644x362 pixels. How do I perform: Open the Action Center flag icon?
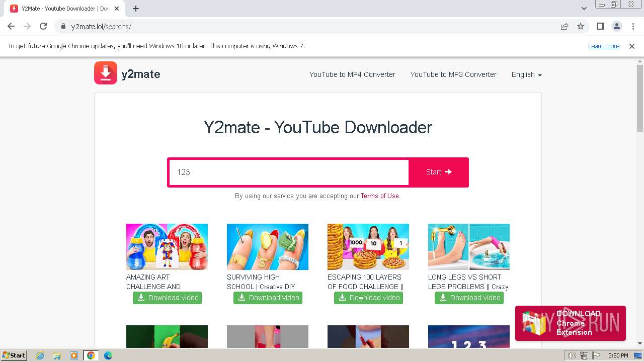coord(597,355)
